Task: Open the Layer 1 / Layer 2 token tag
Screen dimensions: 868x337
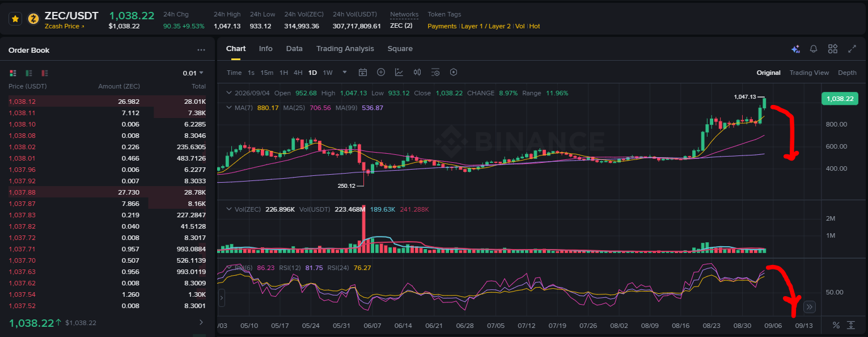Action: (486, 26)
